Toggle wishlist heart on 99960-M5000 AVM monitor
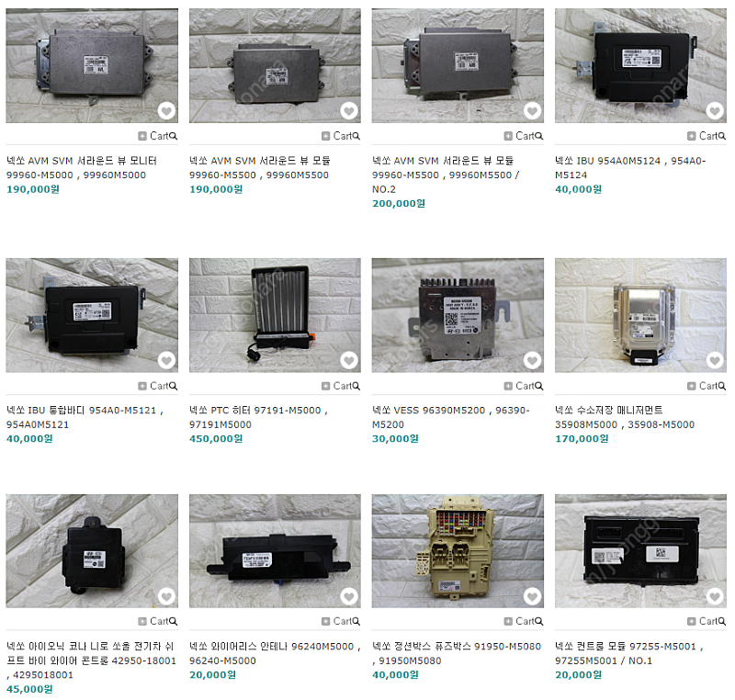 point(166,111)
